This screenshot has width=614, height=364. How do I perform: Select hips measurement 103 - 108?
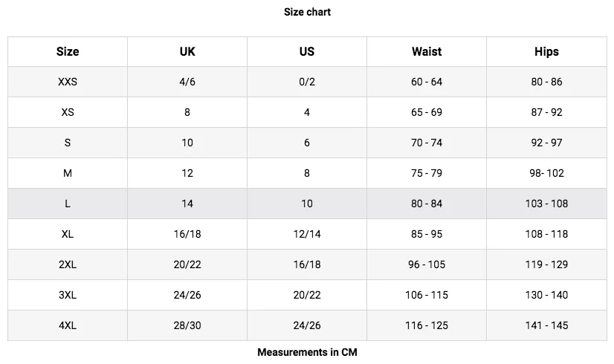click(x=546, y=204)
